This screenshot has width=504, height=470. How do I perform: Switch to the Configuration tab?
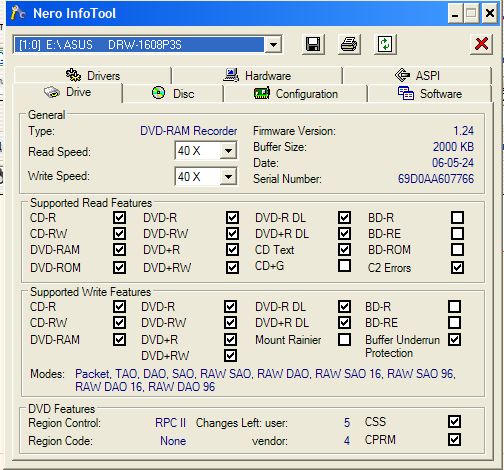pyautogui.click(x=295, y=94)
